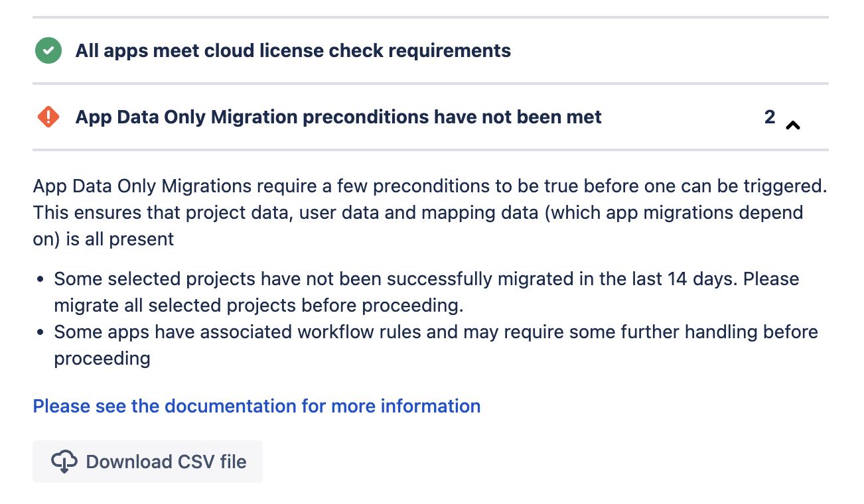The height and width of the screenshot is (504, 864).
Task: Click the paragraph describing migration preconditions
Action: (430, 212)
